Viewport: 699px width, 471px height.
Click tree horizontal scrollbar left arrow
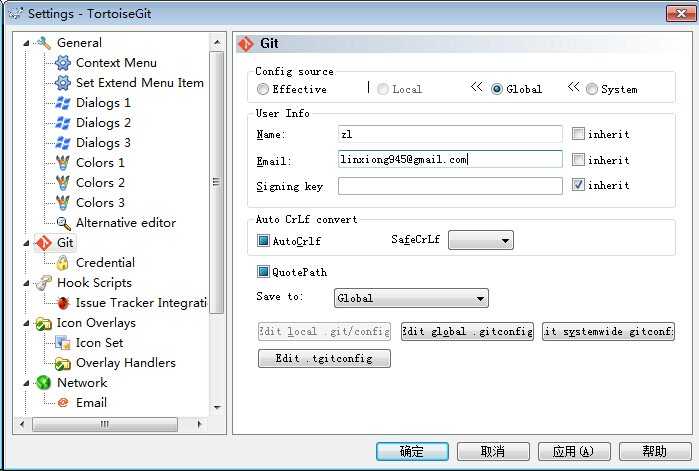point(22,424)
